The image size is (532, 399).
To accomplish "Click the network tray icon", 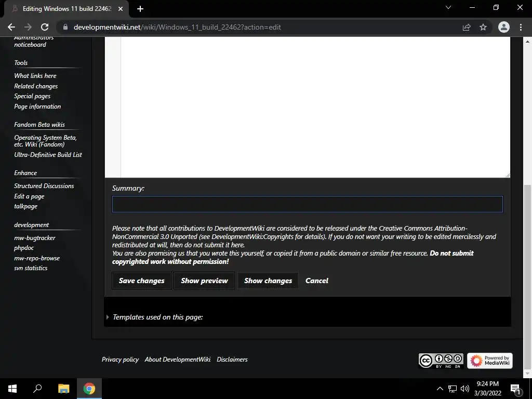I will coord(453,389).
